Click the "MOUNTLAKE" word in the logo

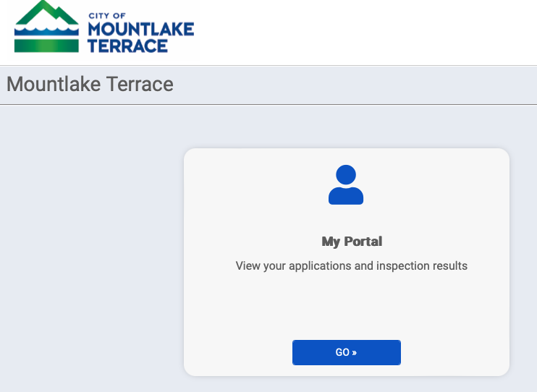click(x=140, y=29)
